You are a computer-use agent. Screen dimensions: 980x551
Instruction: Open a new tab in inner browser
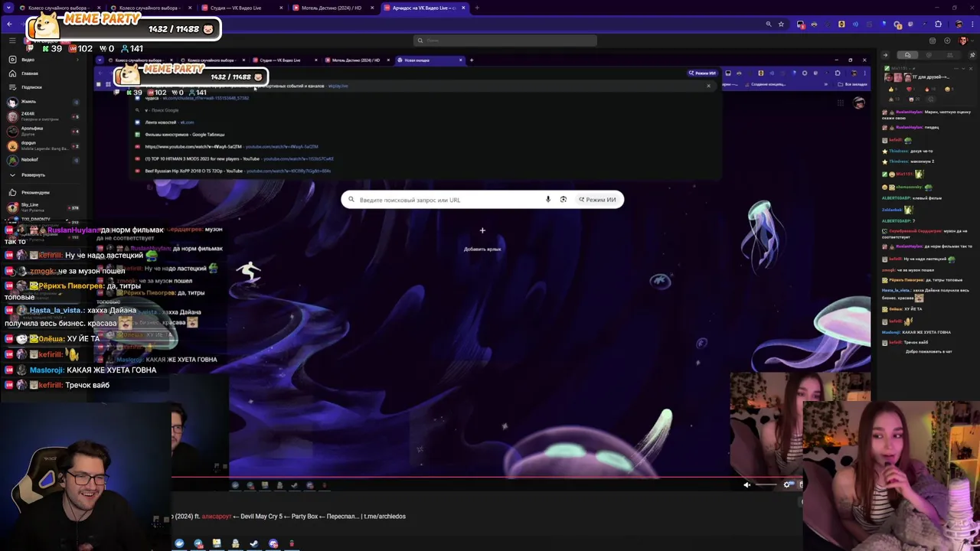tap(472, 60)
